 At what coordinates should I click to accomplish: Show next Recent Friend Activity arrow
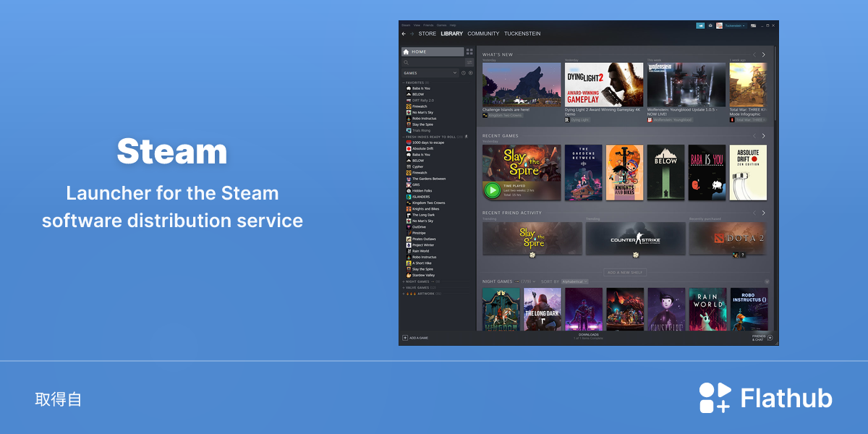(x=763, y=213)
